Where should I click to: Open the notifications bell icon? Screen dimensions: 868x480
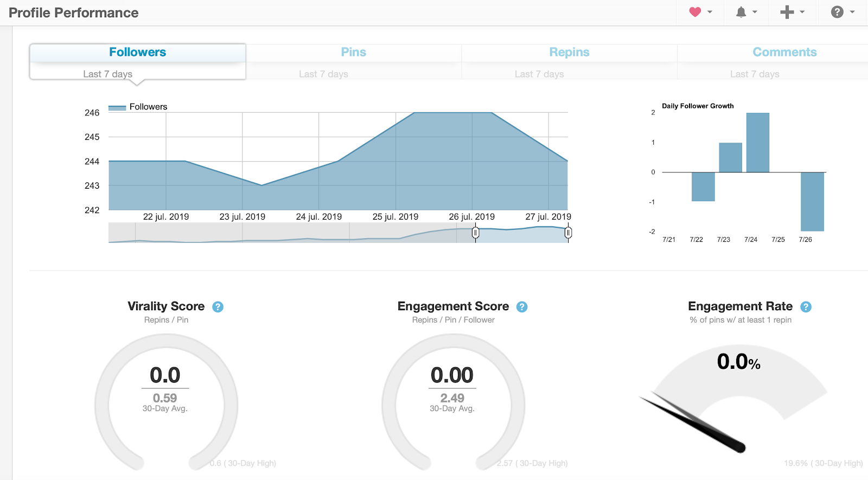coord(741,12)
